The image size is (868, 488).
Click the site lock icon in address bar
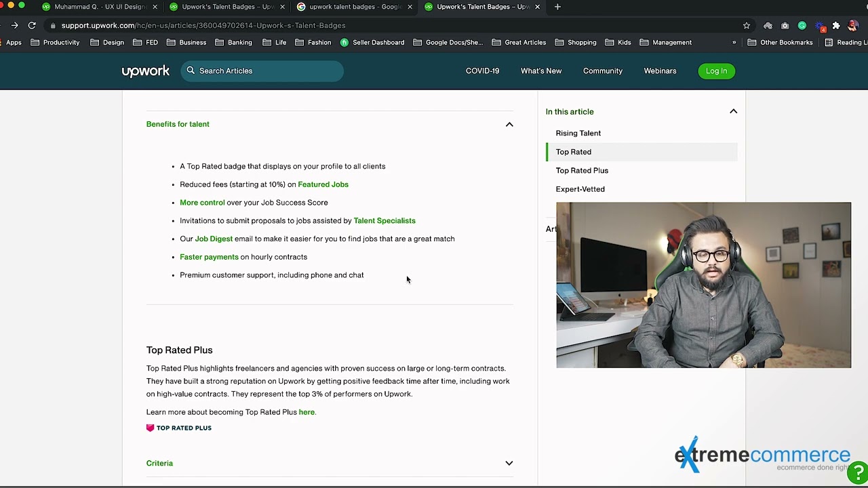point(52,25)
